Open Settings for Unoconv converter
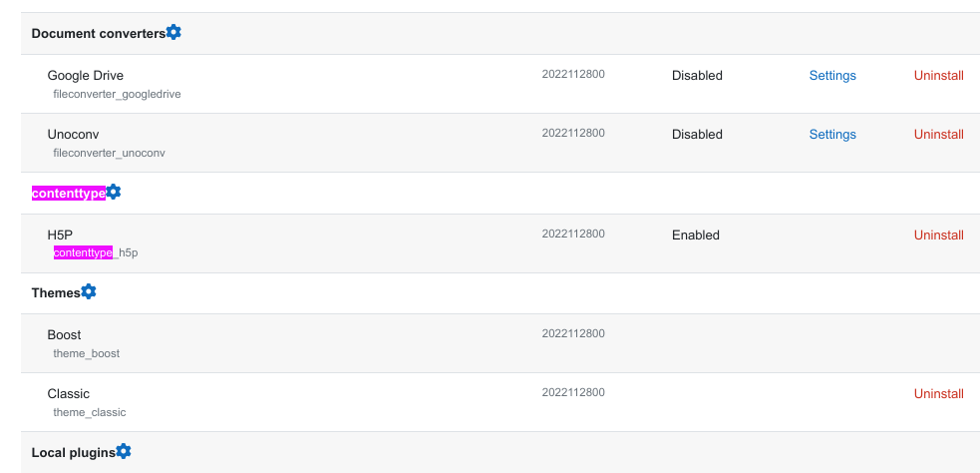Image resolution: width=980 pixels, height=473 pixels. (x=832, y=134)
